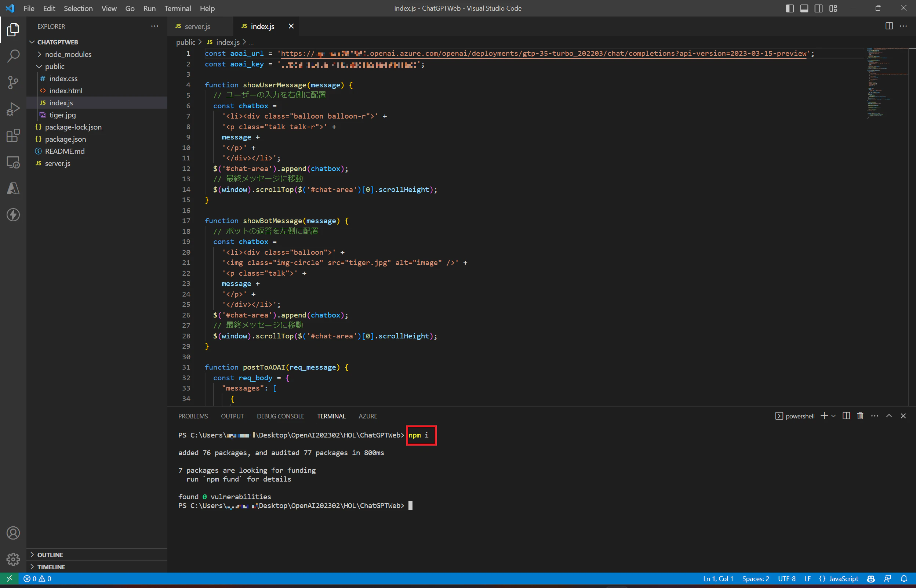Click the lightning bolt activity bar icon
Image resolution: width=916 pixels, height=588 pixels.
coord(13,215)
